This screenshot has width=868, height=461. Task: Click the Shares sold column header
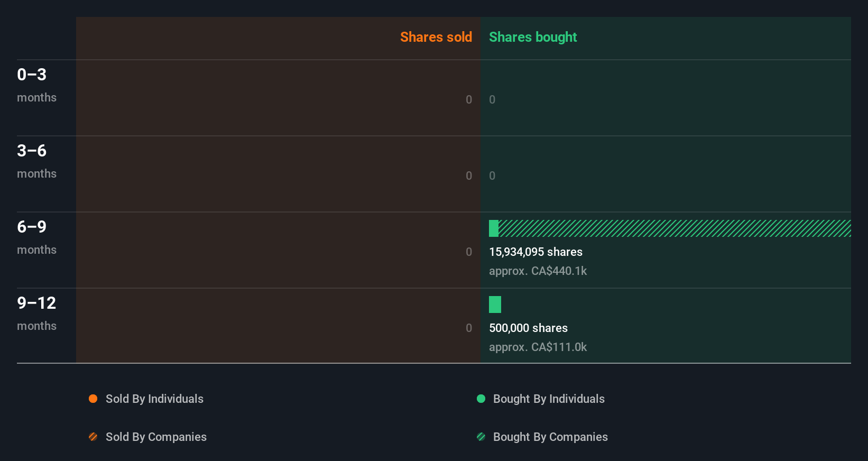436,37
